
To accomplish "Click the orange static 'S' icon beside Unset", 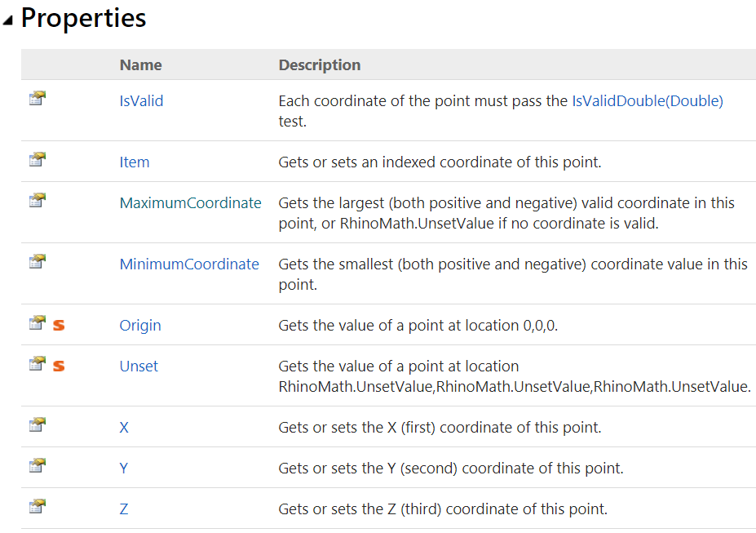I will (x=59, y=366).
